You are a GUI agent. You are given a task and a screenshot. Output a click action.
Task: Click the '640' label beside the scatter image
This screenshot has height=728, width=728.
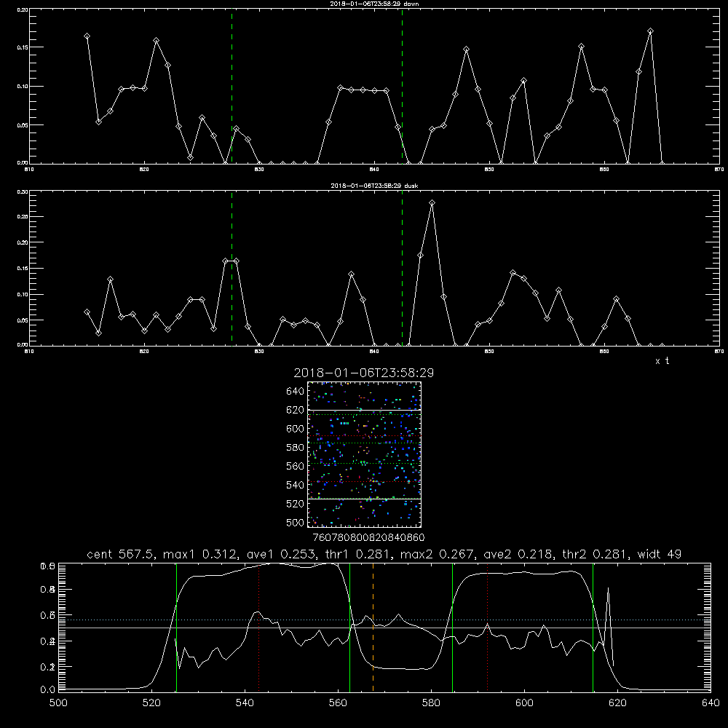click(x=296, y=392)
